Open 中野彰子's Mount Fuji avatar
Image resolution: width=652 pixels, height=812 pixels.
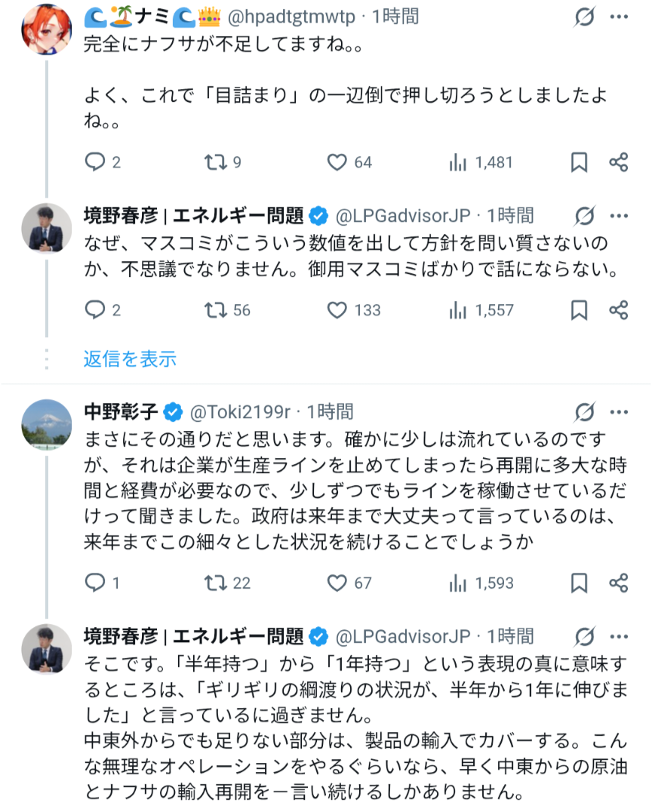(x=47, y=425)
